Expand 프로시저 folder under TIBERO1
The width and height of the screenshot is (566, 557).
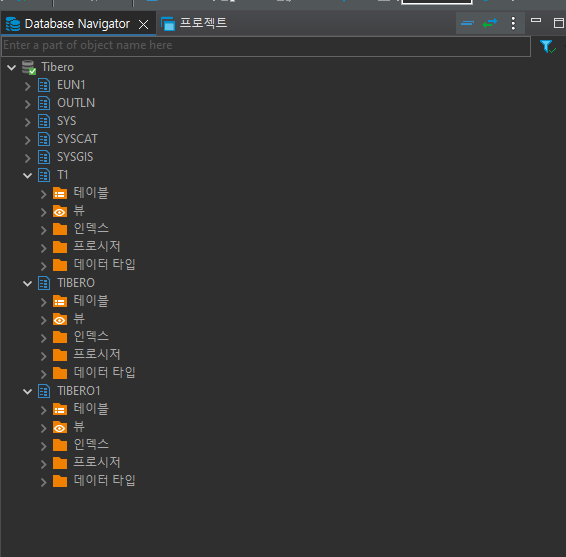click(43, 464)
